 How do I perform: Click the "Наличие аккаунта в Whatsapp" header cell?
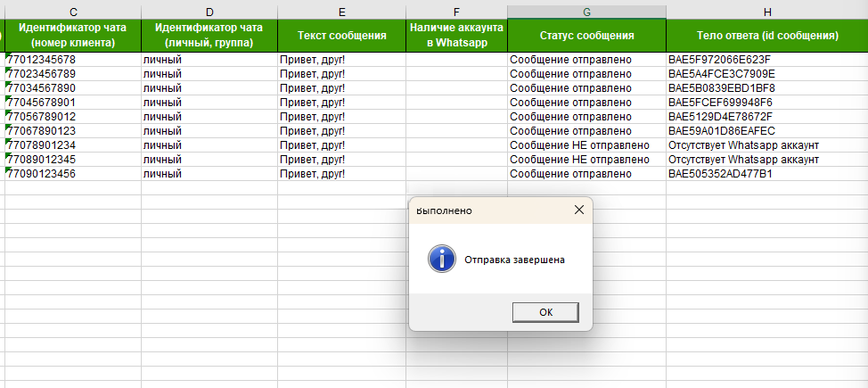(x=456, y=36)
